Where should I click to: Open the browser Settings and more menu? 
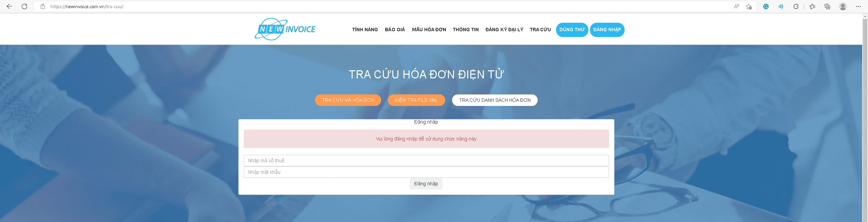(x=859, y=6)
